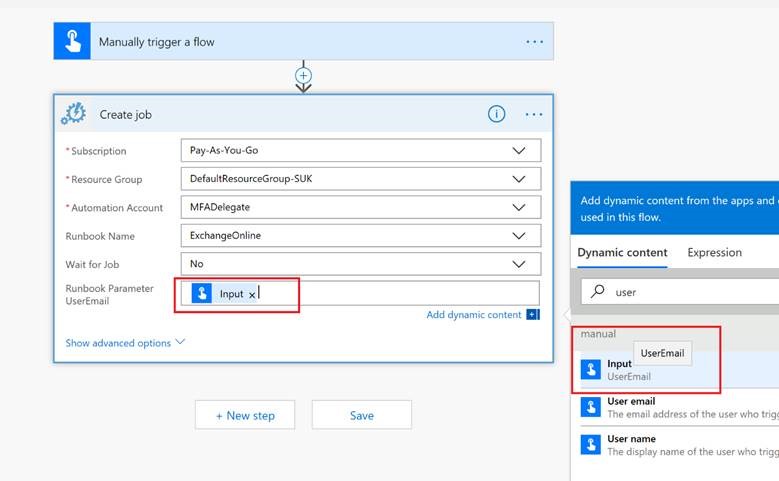The height and width of the screenshot is (481, 779).
Task: Switch to the Expression tab
Action: click(x=714, y=253)
